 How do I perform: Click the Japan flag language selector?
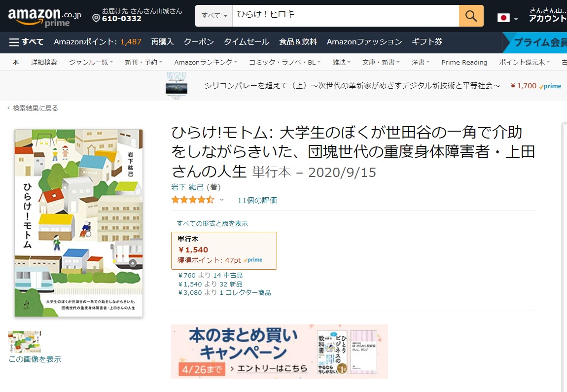[507, 18]
